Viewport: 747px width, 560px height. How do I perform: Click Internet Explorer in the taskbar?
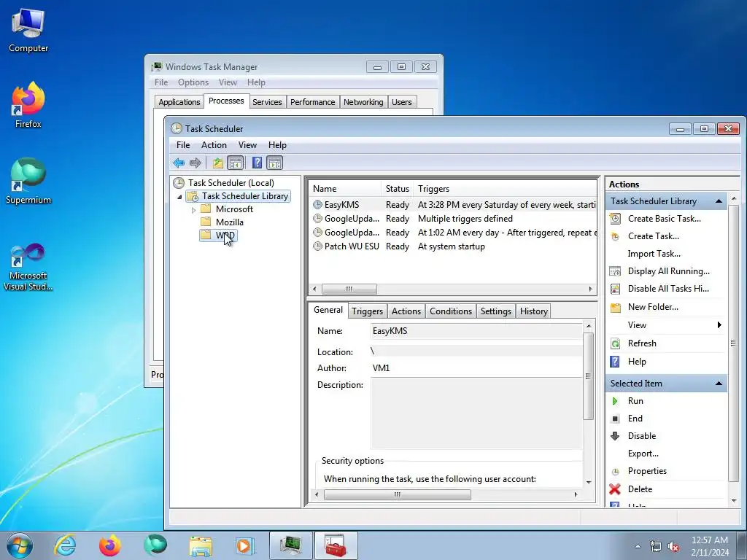[65, 545]
